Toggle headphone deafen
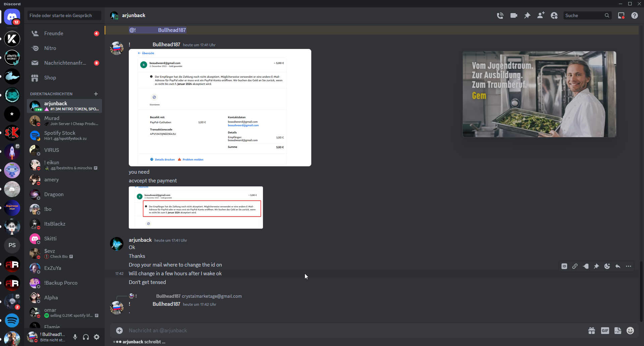 click(86, 337)
